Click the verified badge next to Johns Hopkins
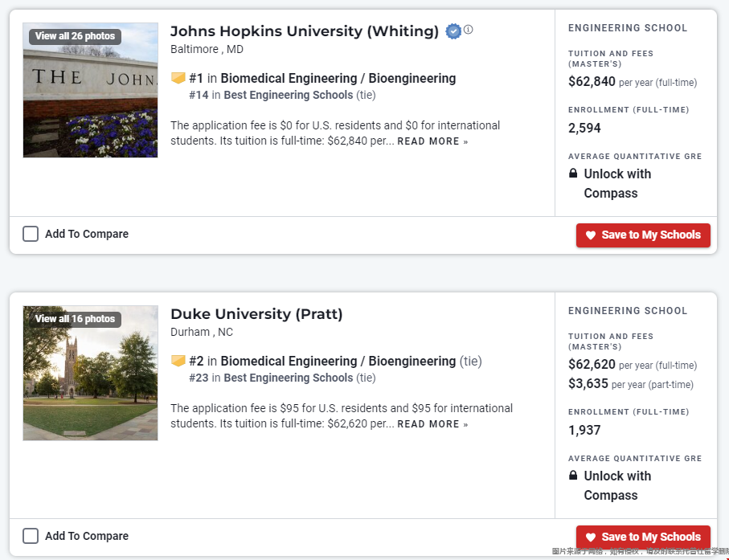The width and height of the screenshot is (729, 560). pos(453,31)
